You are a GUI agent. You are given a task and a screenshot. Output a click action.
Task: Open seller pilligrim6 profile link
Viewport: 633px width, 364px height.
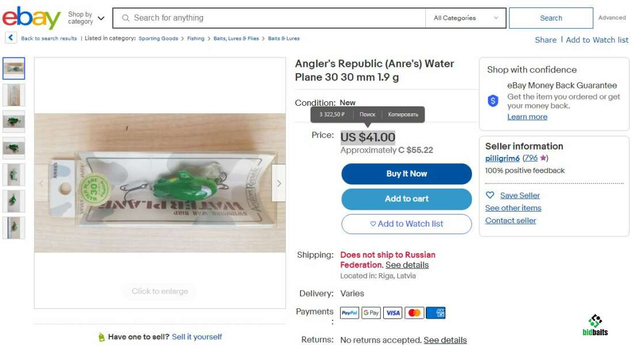pyautogui.click(x=502, y=158)
